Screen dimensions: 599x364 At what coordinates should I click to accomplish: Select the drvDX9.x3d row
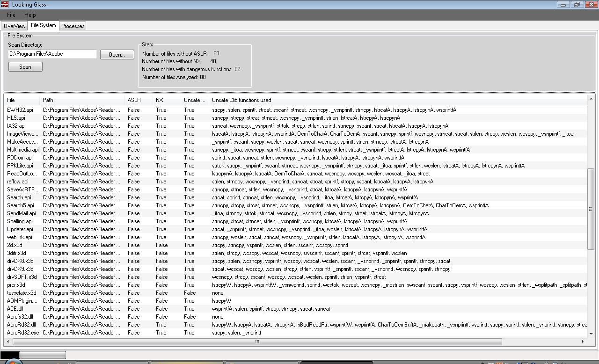pyautogui.click(x=296, y=269)
